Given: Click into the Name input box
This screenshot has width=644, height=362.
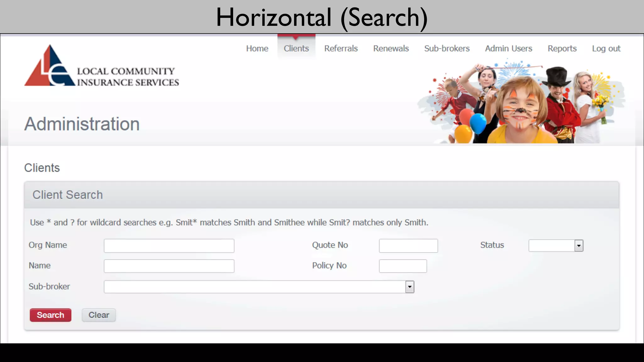Looking at the screenshot, I should [169, 266].
